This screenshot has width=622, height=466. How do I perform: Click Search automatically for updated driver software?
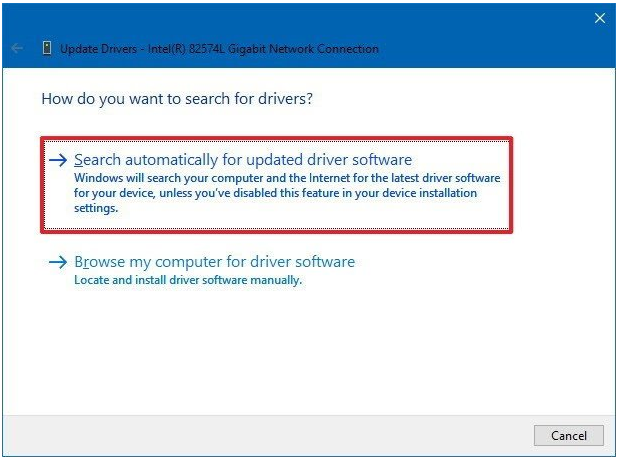point(276,184)
